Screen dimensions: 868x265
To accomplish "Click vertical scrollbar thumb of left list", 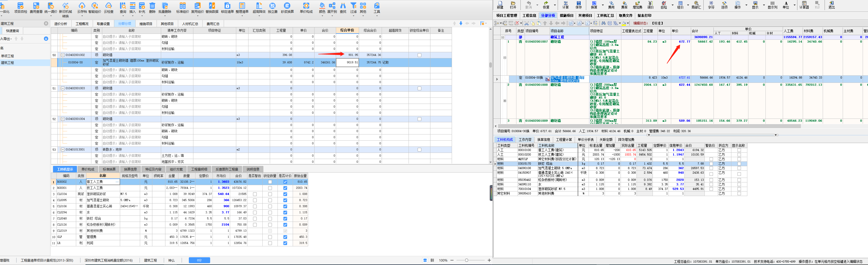I will (490, 65).
